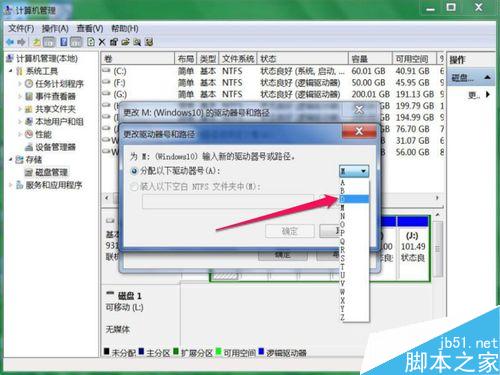
Task: Select the (G:) volume row
Action: 273,94
